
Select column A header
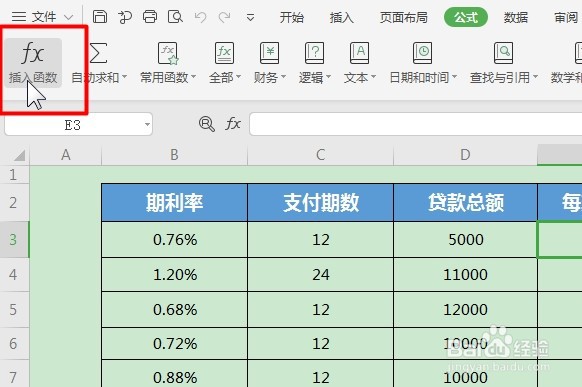click(x=66, y=155)
